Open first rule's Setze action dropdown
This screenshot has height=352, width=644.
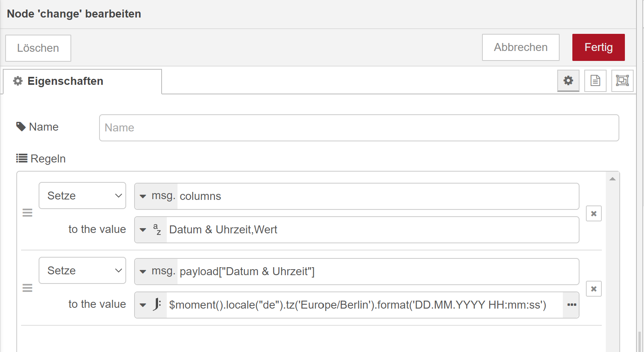tap(82, 196)
